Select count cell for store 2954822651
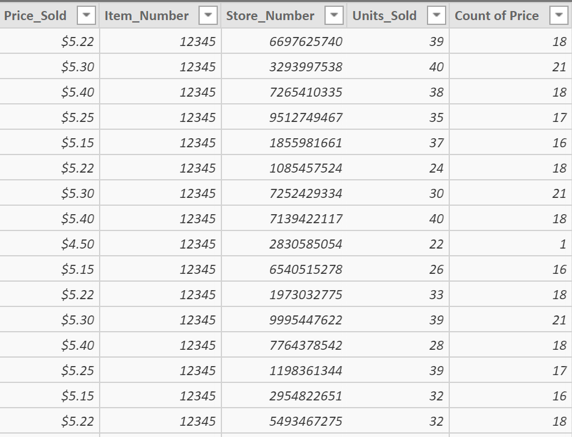 point(510,395)
